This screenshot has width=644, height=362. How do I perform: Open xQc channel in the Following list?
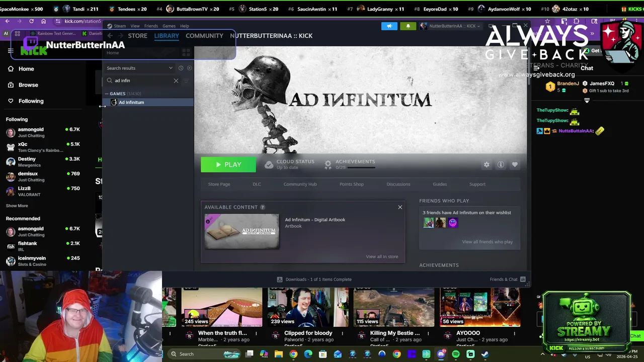43,147
